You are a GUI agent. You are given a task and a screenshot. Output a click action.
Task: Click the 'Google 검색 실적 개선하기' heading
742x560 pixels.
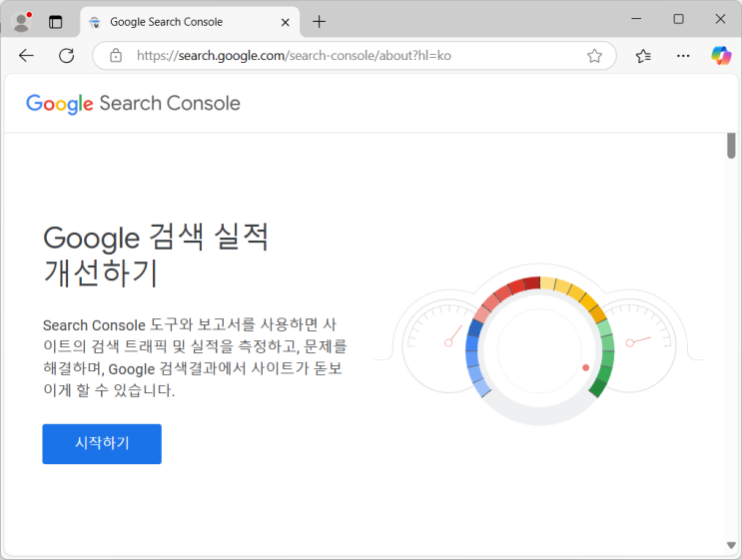click(x=156, y=256)
